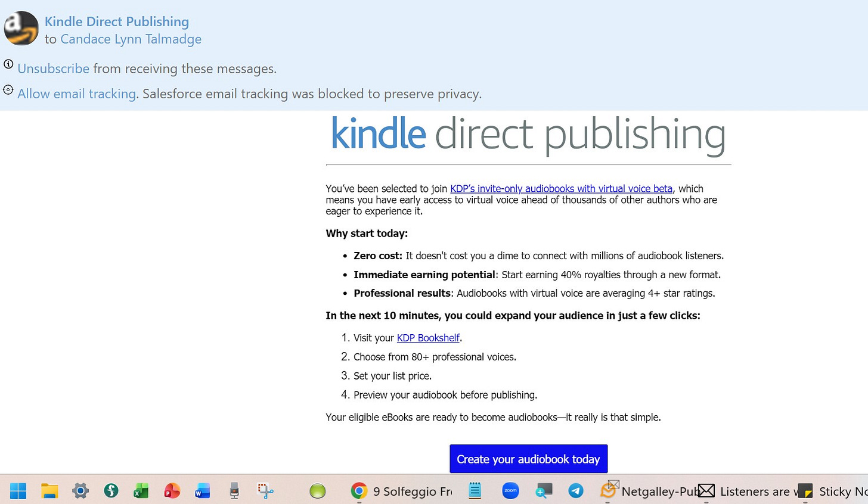Screen dimensions: 868x504
Task: Open sender Kindle Direct Publishing details
Action: point(117,21)
